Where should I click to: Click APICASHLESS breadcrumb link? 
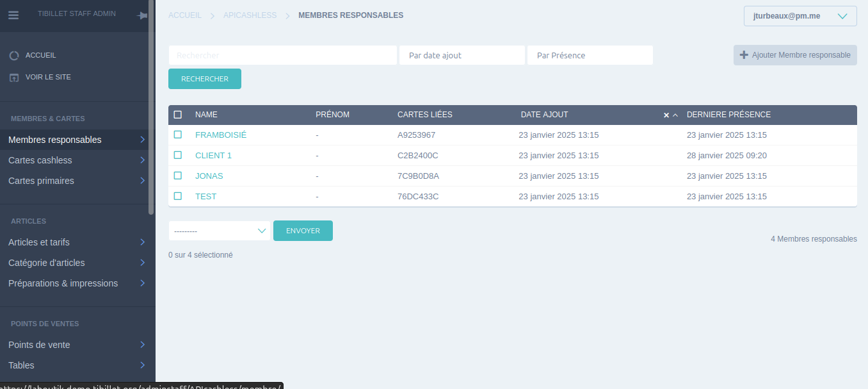tap(250, 15)
